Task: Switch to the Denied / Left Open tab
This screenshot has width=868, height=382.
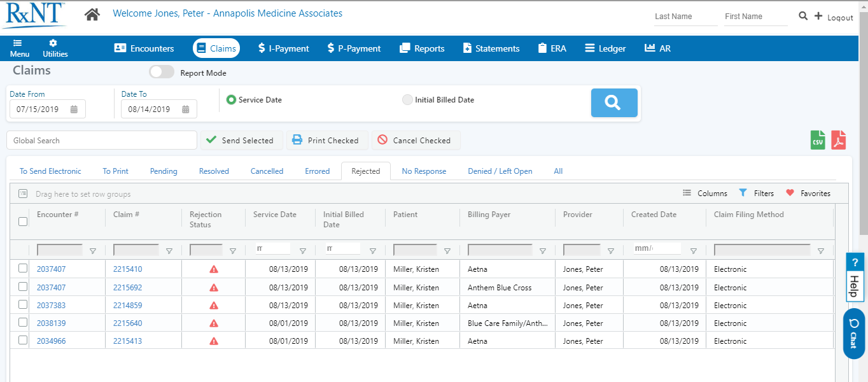Action: (x=500, y=171)
